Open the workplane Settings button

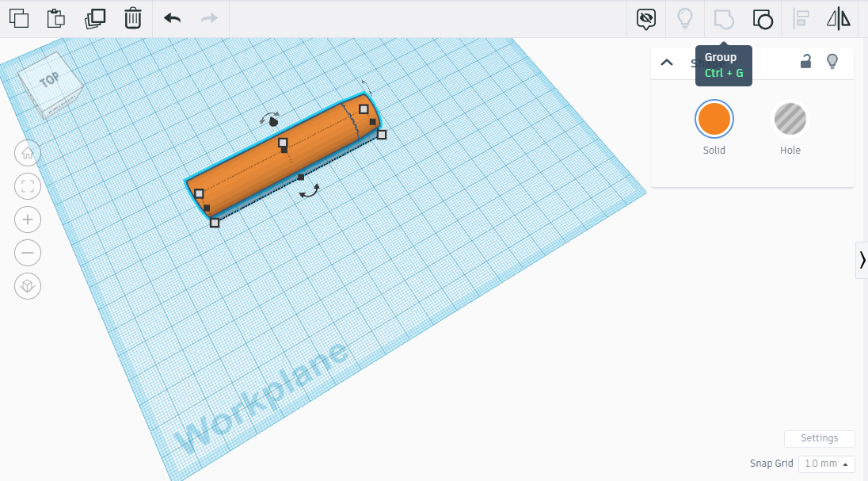pyautogui.click(x=819, y=438)
